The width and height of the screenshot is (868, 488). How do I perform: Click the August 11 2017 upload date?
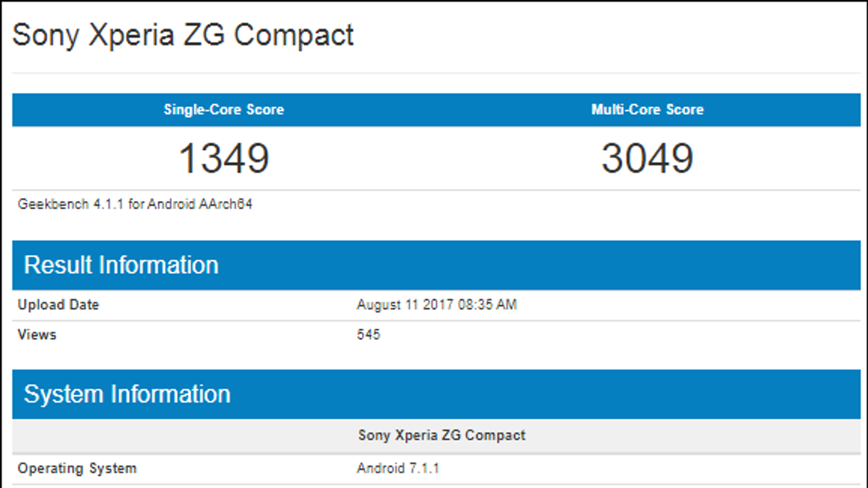pos(405,305)
